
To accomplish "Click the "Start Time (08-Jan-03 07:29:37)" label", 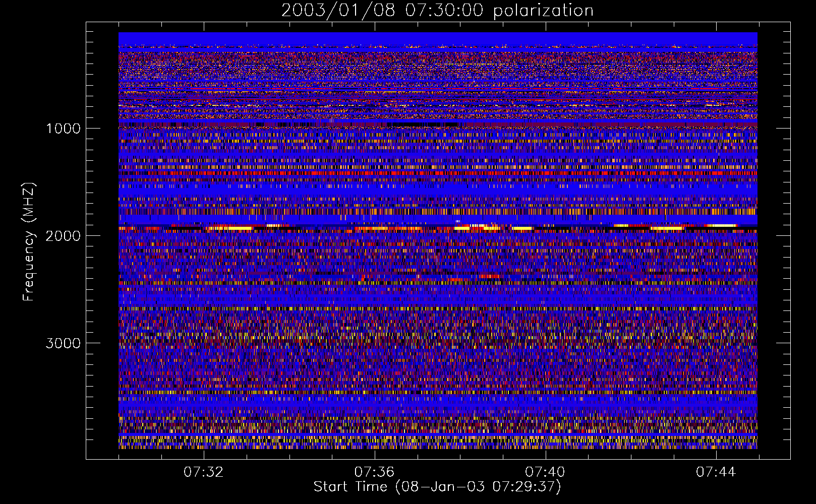I will 437,487.
